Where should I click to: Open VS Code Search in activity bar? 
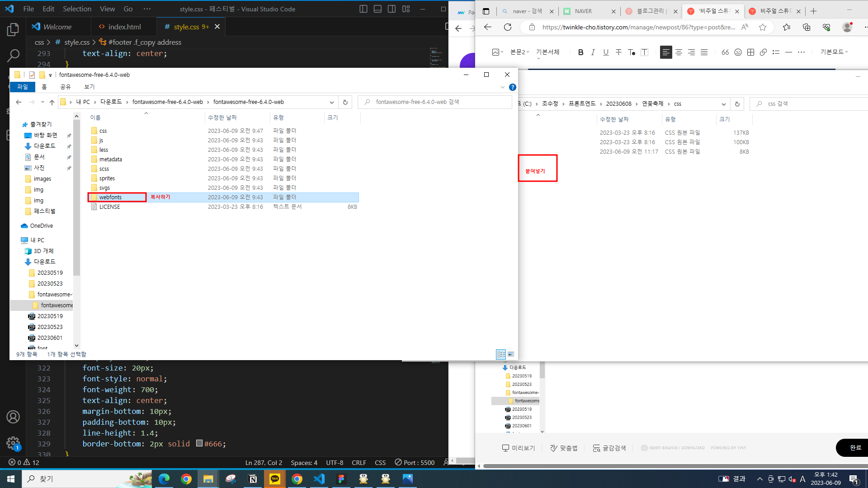[13, 56]
